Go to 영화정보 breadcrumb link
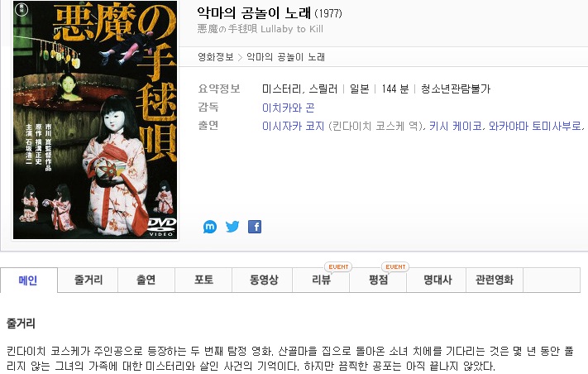This screenshot has width=588, height=374. 216,57
